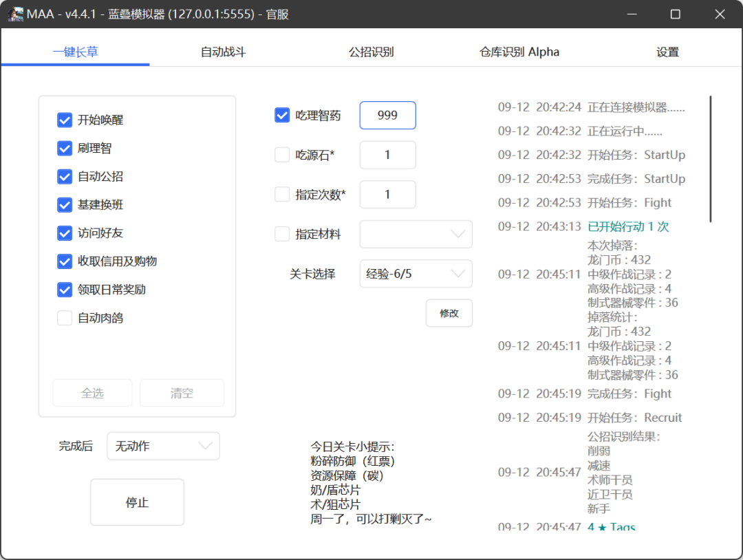
Task: Click the 停止 button
Action: 137,502
